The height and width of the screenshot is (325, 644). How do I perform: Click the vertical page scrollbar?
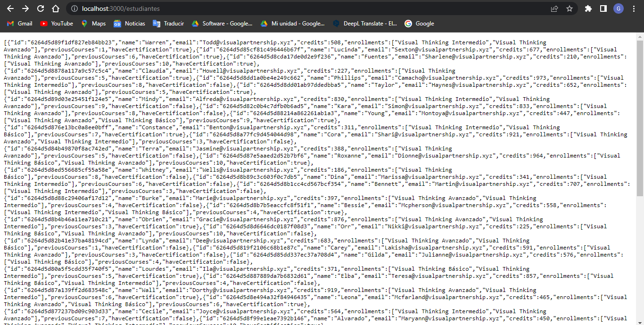click(640, 118)
